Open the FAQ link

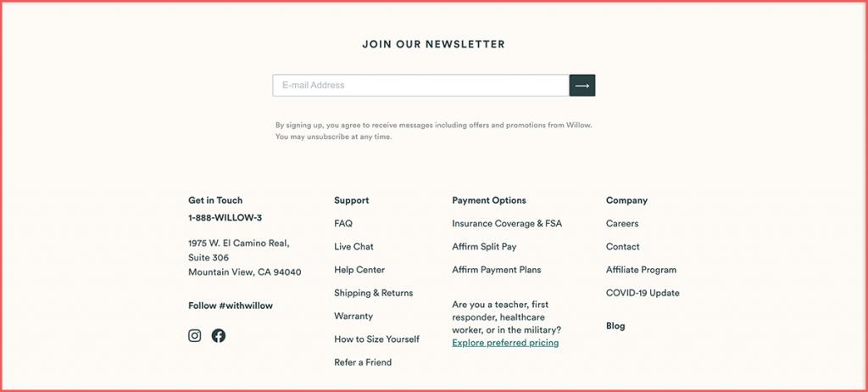pos(343,223)
